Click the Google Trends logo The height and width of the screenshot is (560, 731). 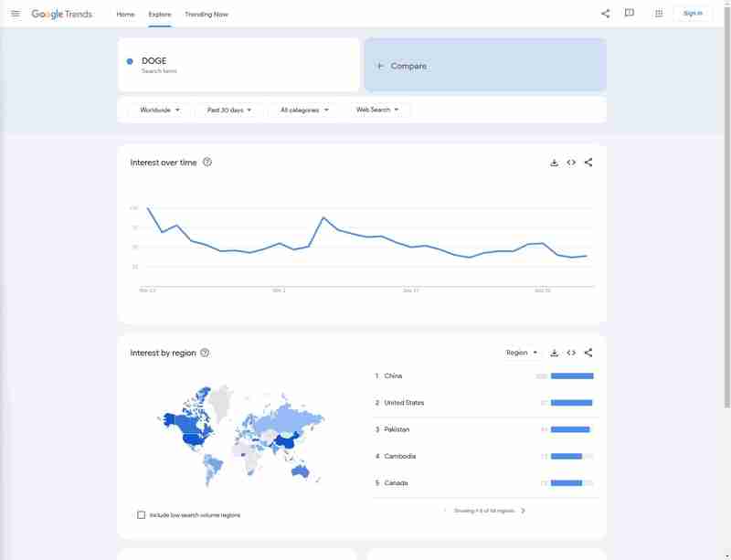pos(61,14)
